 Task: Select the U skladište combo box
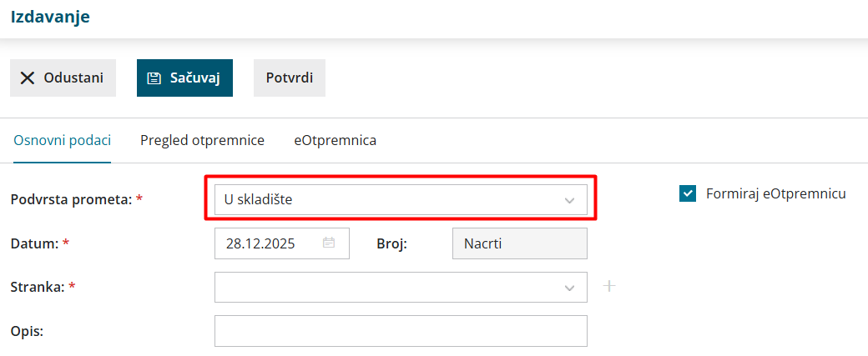(384, 199)
